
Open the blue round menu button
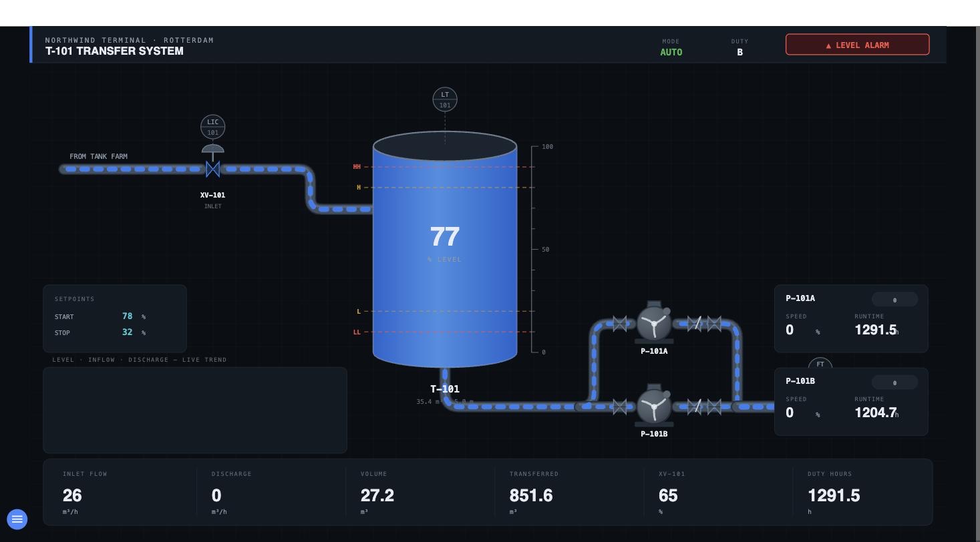click(x=17, y=519)
